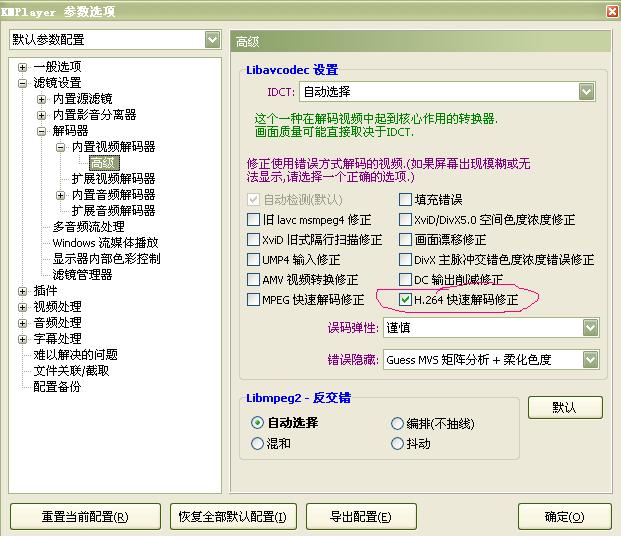621x536 pixels.
Task: Expand the 内置影音分离器 node
Action: click(x=42, y=115)
